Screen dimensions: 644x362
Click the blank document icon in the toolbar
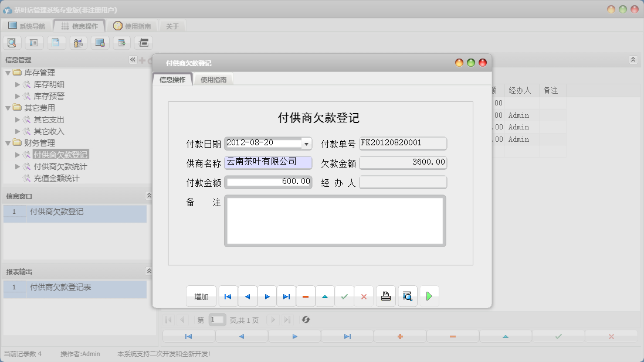pos(56,42)
